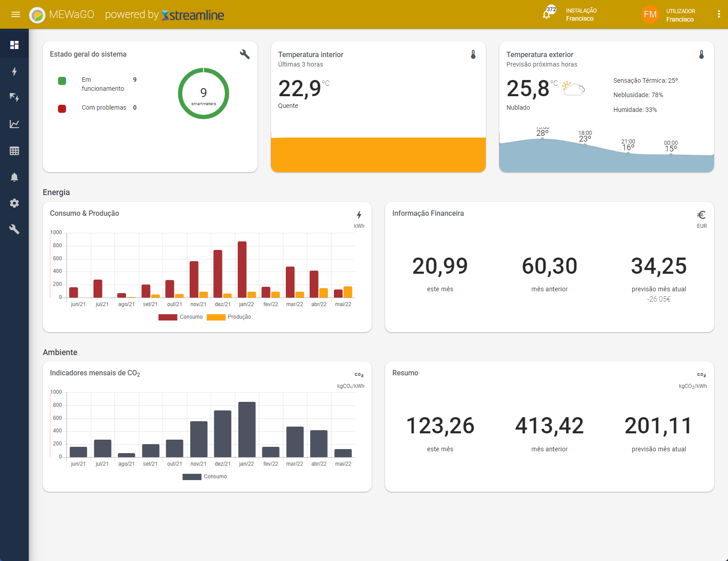Screen dimensions: 728x561
Task: Open the dashboard icon in the sidebar
Action: point(14,45)
